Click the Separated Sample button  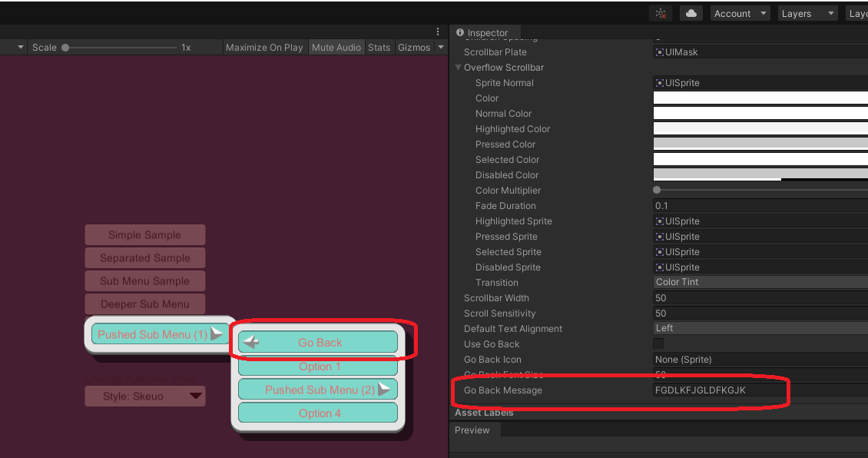pyautogui.click(x=145, y=258)
